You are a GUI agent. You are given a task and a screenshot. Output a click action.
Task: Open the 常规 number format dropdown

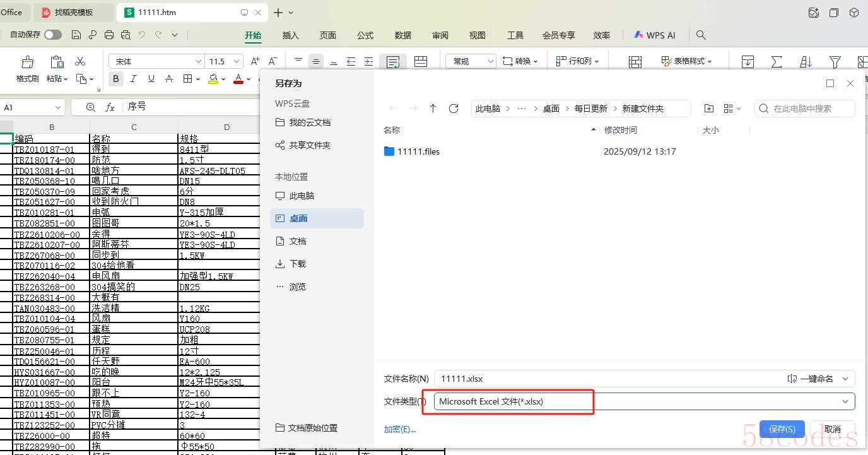(490, 61)
